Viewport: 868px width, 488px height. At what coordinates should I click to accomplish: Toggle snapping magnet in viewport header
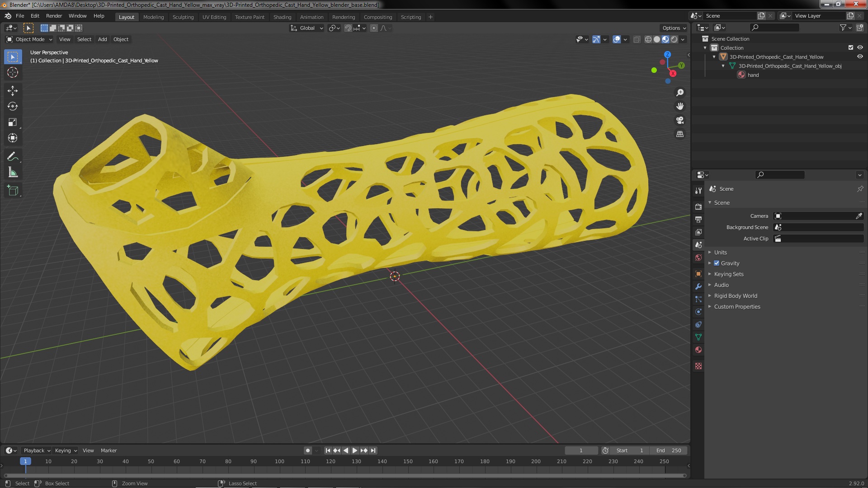[x=348, y=28]
